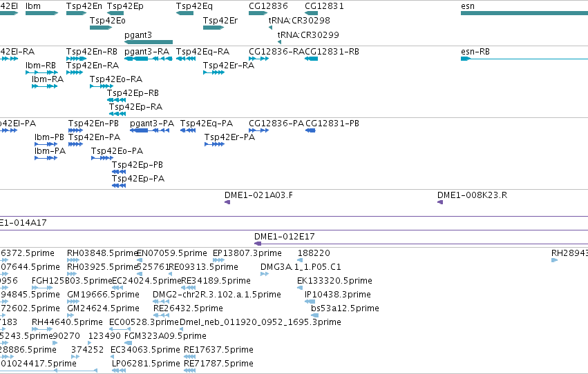The width and height of the screenshot is (588, 374).
Task: Click the FGM323A09.5prime EST label
Action: coord(165,336)
